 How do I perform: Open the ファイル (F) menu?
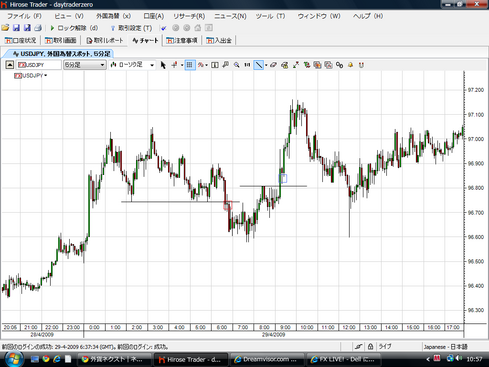click(x=24, y=16)
